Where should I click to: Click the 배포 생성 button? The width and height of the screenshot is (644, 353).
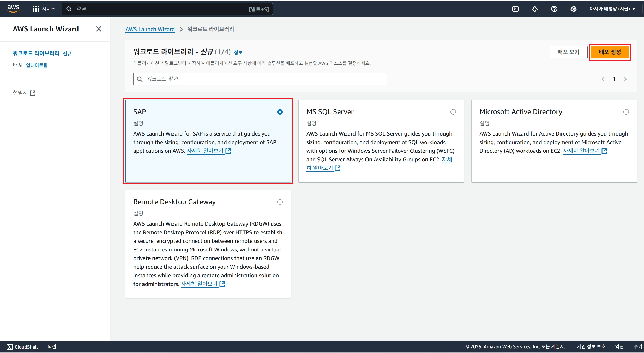[x=610, y=52]
